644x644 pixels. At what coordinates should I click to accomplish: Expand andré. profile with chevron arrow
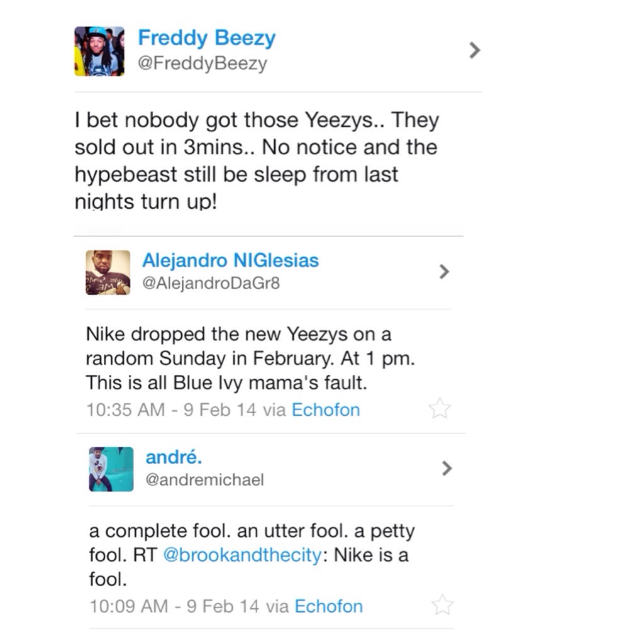pyautogui.click(x=447, y=469)
